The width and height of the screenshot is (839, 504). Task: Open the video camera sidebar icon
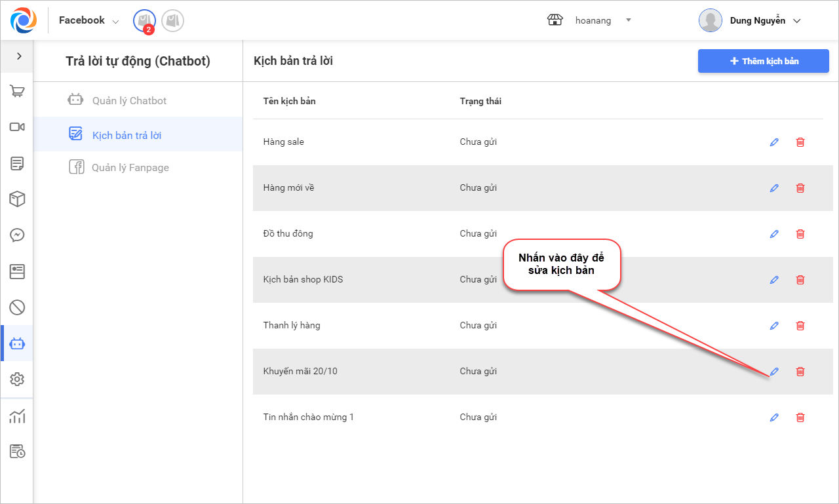click(17, 127)
